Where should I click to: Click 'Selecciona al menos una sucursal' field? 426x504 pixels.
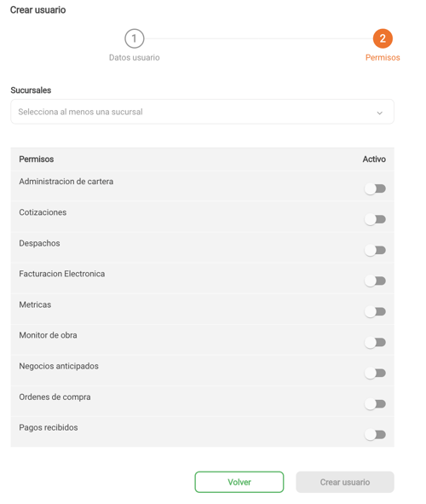point(202,112)
